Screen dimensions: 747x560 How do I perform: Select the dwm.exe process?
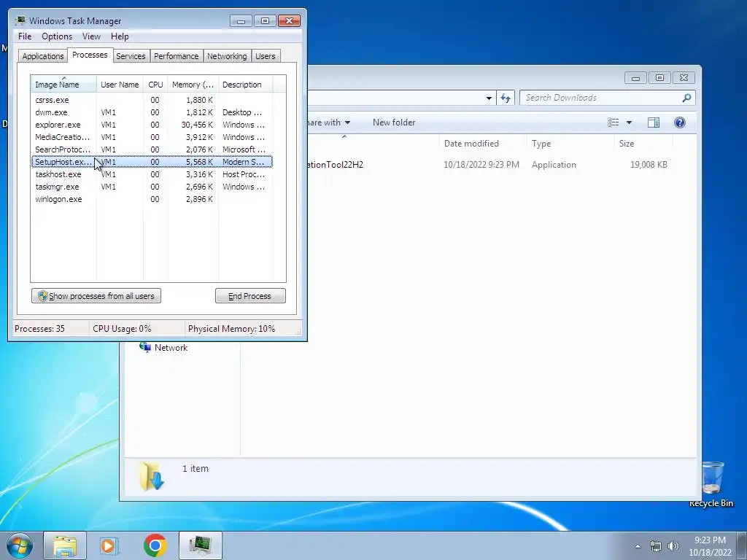[152, 112]
